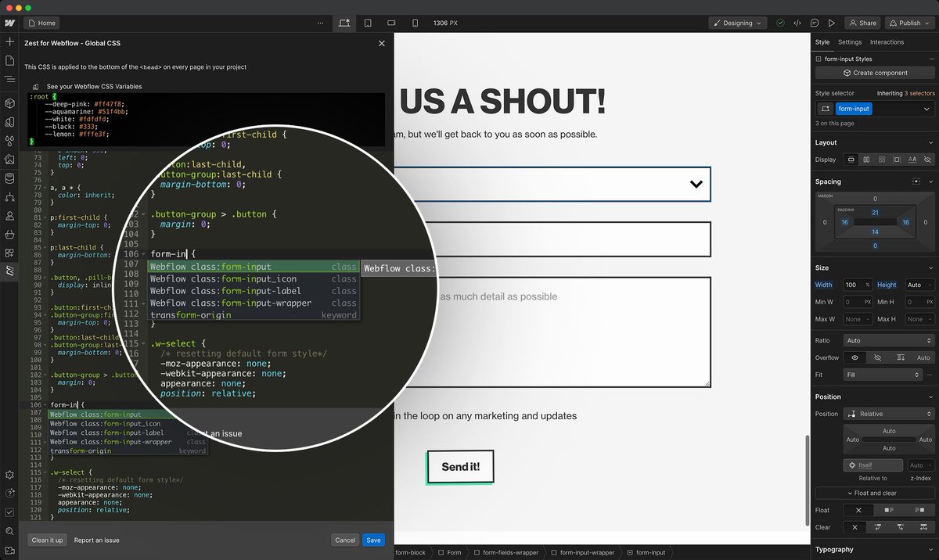The image size is (939, 560).
Task: Click See your Webflow CSS Variables
Action: pos(95,86)
